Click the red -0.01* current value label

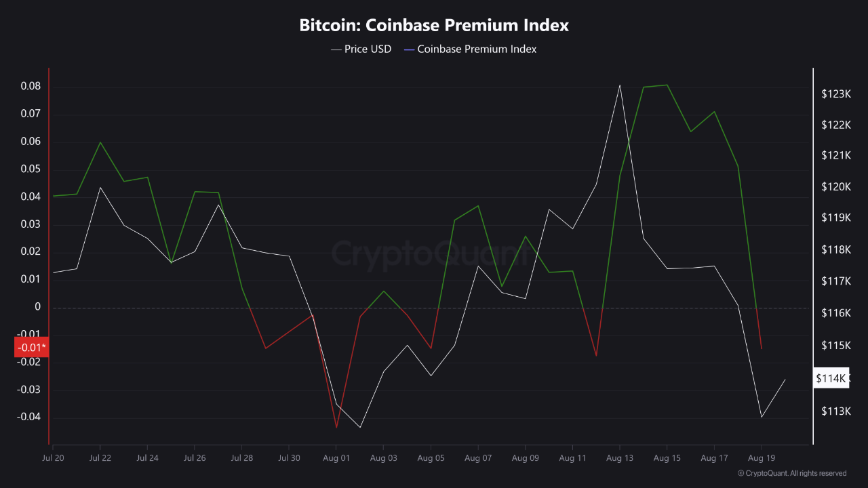[31, 348]
